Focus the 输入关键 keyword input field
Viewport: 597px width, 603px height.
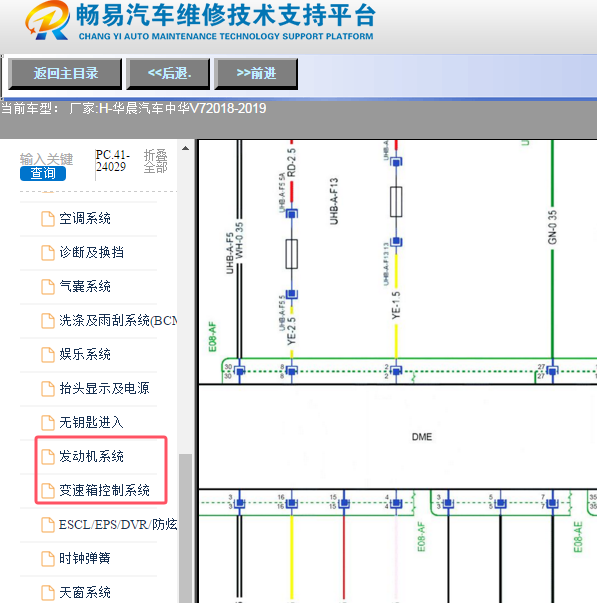[x=47, y=159]
